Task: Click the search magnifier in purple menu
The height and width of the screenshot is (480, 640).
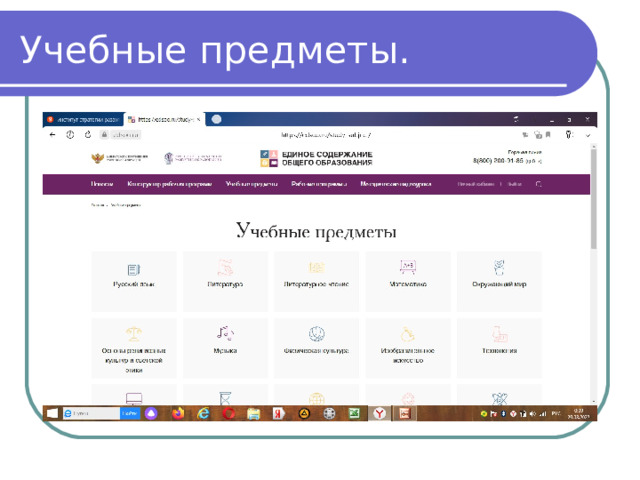Action: (538, 184)
